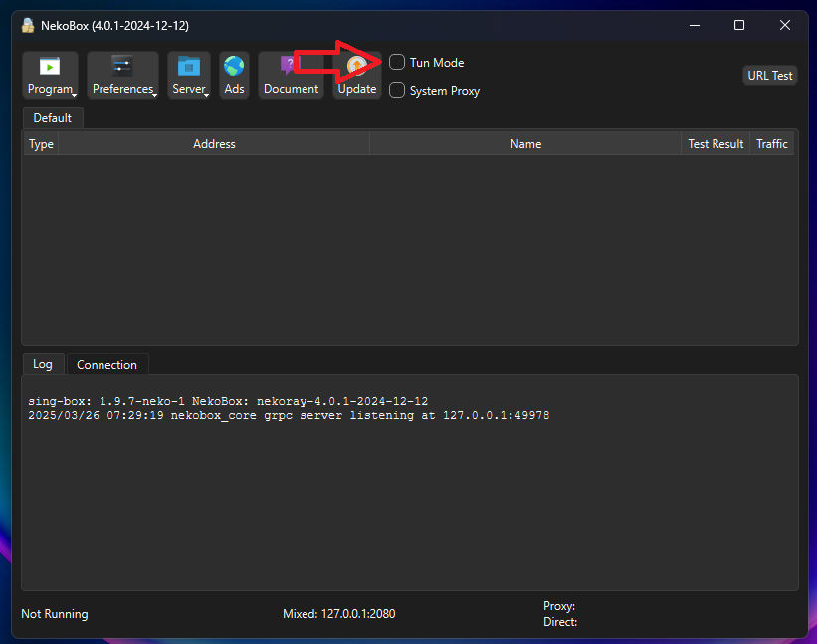This screenshot has height=644, width=817.
Task: Enable the System Proxy checkbox
Action: (397, 90)
